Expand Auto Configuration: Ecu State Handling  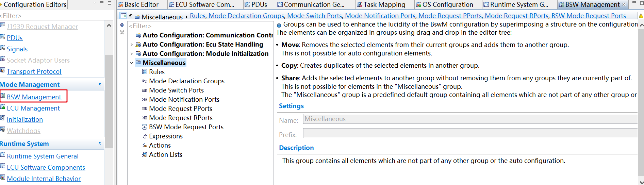[x=132, y=45]
